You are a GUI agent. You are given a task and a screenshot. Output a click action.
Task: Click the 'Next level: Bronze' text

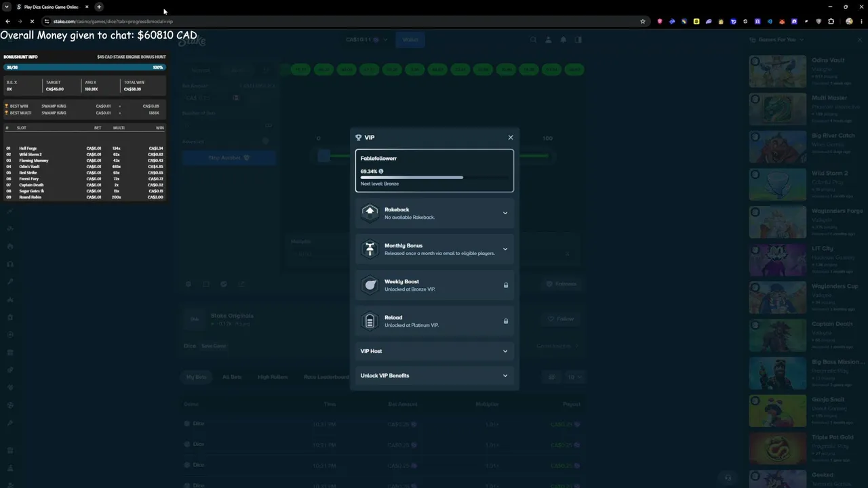(x=380, y=184)
